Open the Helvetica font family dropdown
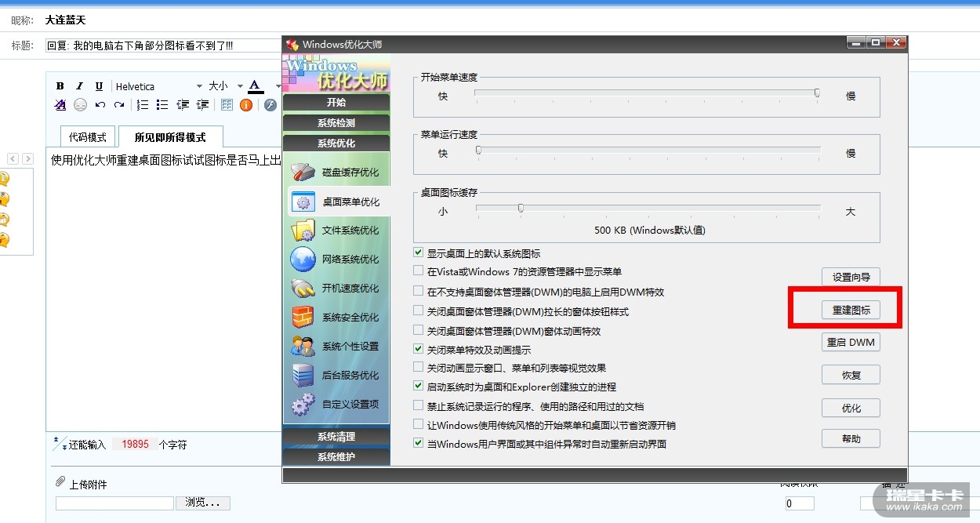The image size is (980, 523). point(158,86)
